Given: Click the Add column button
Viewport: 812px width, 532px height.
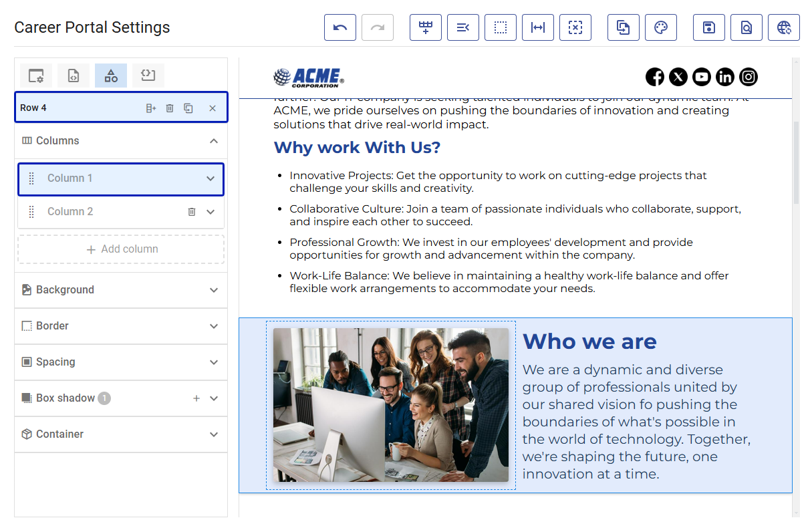Looking at the screenshot, I should 121,249.
